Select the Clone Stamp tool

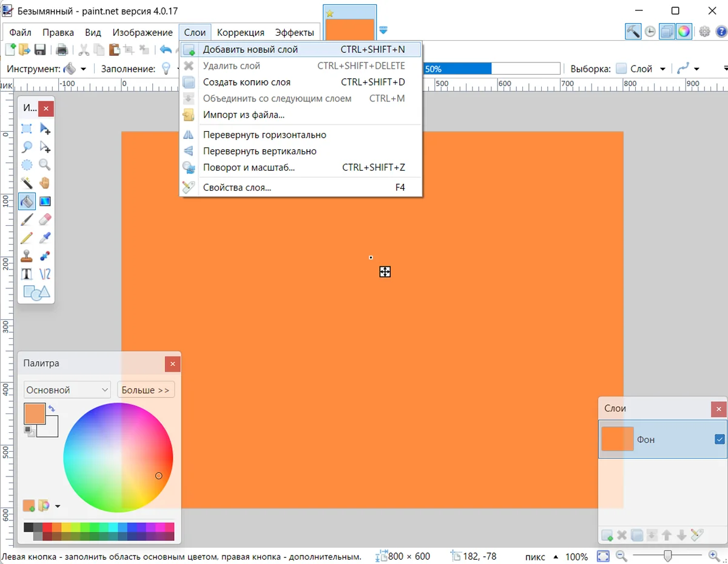[27, 256]
